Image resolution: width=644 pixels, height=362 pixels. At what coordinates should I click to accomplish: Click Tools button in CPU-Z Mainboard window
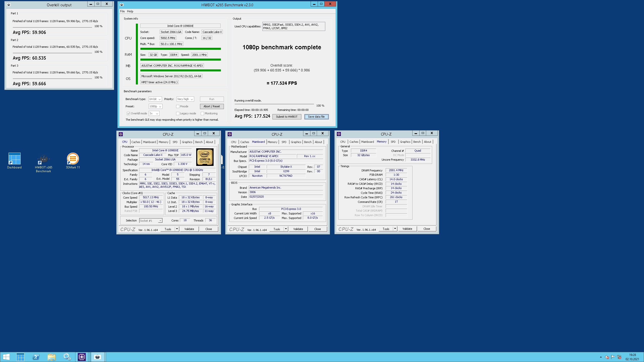click(277, 229)
